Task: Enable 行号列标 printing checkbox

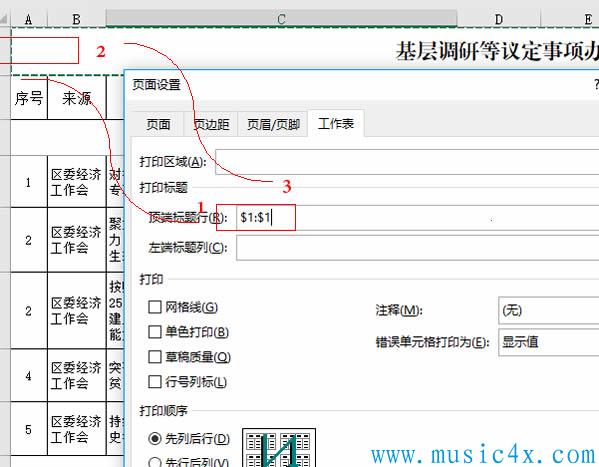Action: click(x=155, y=381)
